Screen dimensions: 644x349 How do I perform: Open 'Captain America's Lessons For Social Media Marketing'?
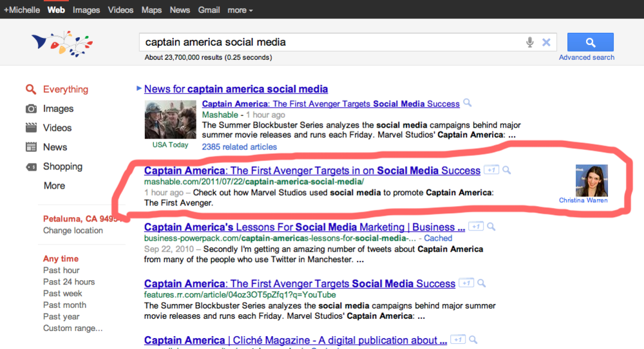pyautogui.click(x=305, y=227)
